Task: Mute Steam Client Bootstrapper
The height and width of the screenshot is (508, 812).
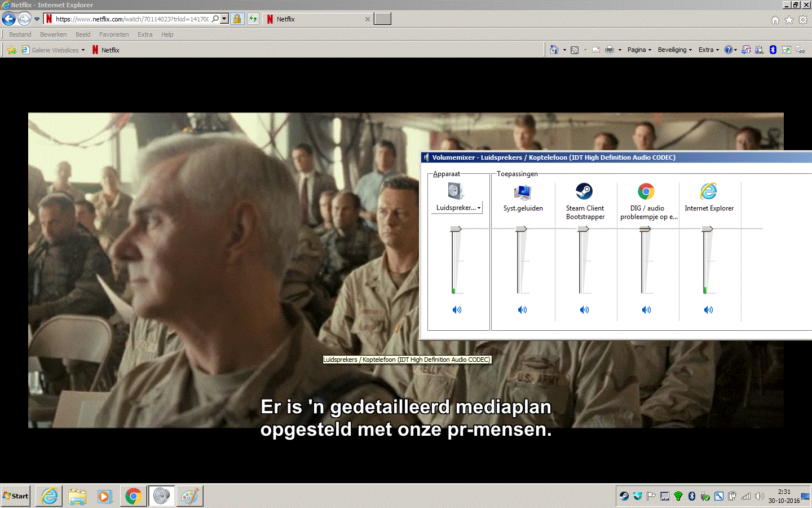Action: coord(584,310)
